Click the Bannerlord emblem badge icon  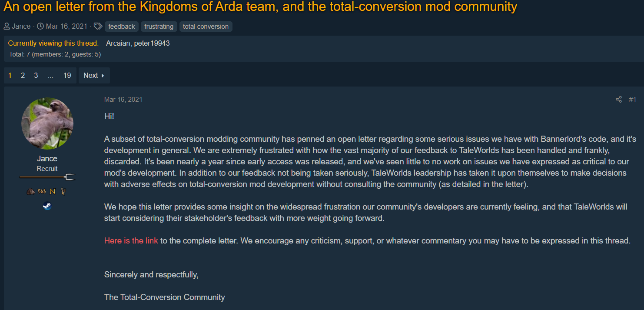click(x=63, y=191)
